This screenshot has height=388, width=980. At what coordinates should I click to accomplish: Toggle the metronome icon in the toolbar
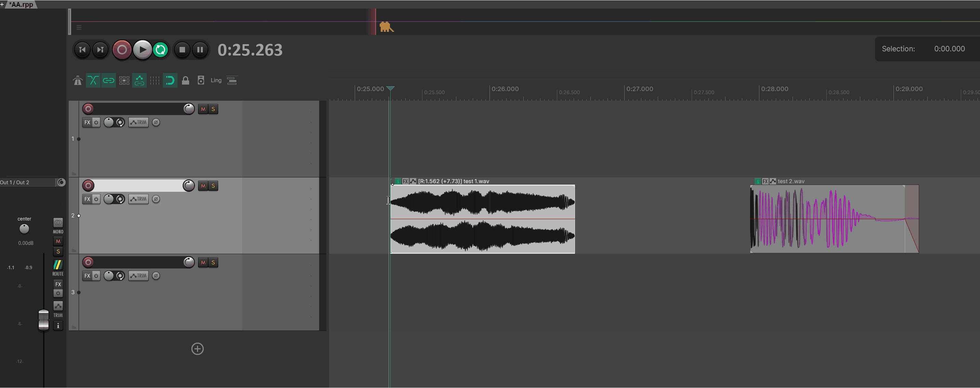click(78, 80)
